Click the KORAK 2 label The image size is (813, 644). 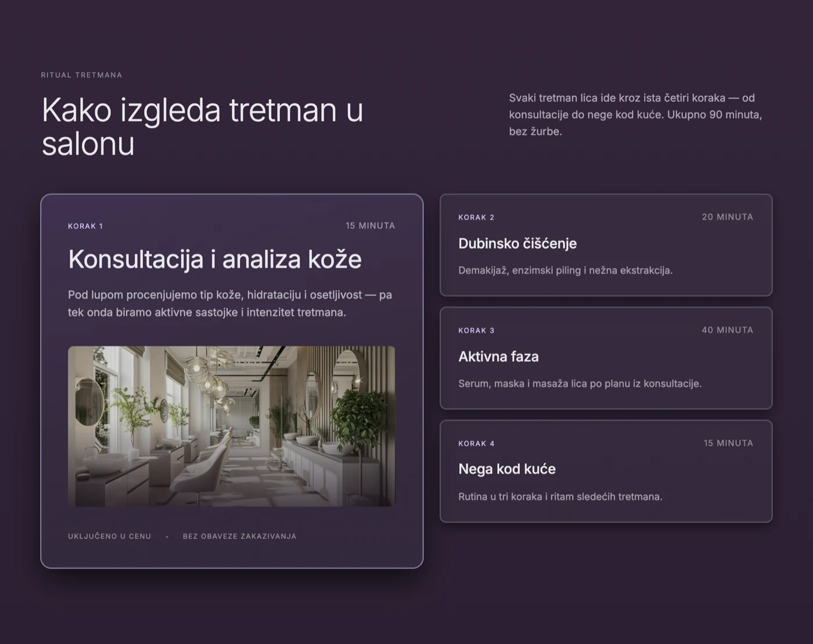pyautogui.click(x=476, y=217)
